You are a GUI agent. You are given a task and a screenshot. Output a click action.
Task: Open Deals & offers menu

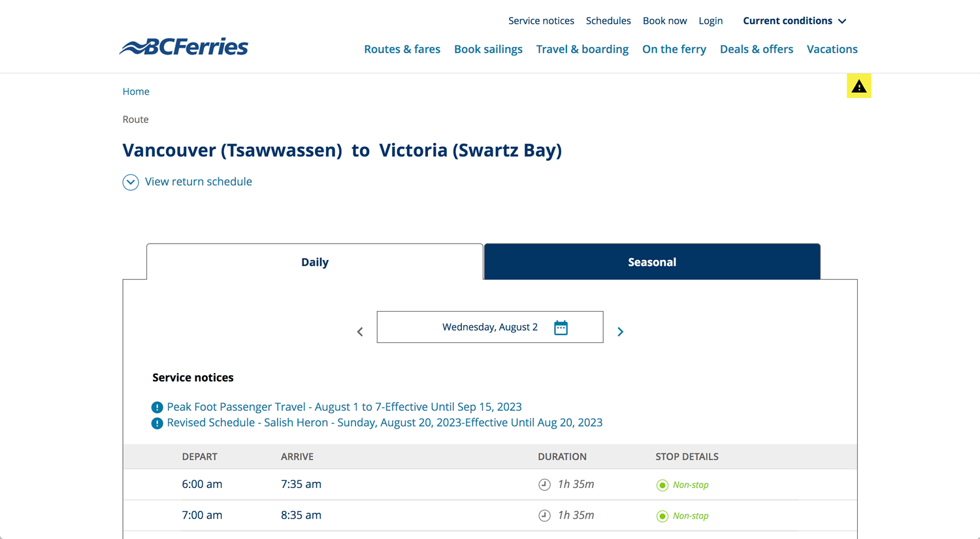(757, 49)
